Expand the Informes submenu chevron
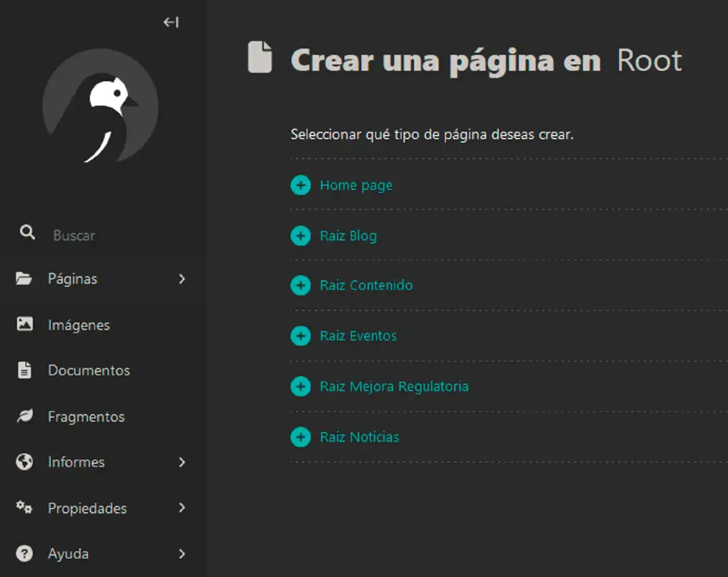Screen dimensions: 728x577 pos(181,462)
